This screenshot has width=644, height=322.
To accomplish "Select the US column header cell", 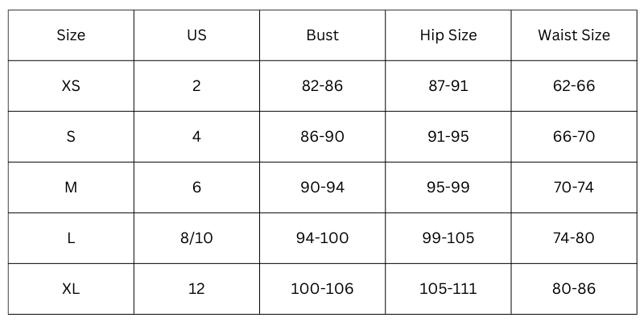I will pyautogui.click(x=196, y=35).
